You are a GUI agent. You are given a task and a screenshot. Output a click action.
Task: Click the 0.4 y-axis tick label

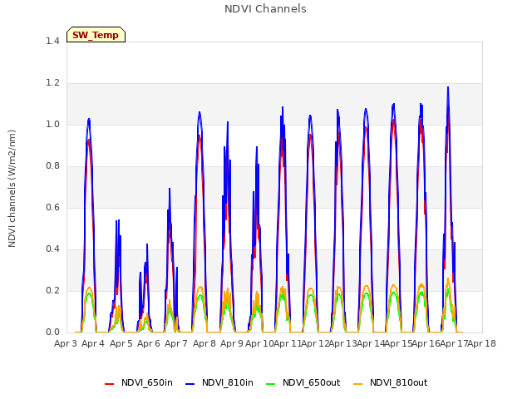pyautogui.click(x=52, y=249)
